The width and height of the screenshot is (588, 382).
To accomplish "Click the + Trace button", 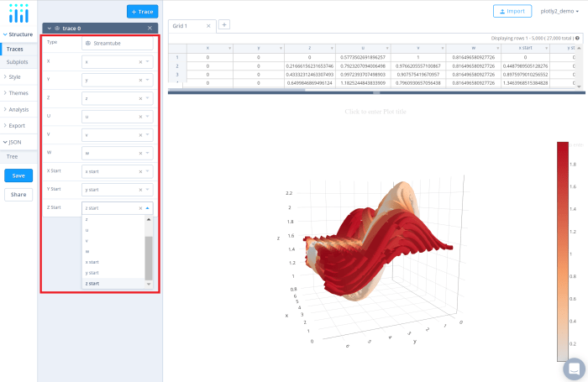I will (x=143, y=12).
